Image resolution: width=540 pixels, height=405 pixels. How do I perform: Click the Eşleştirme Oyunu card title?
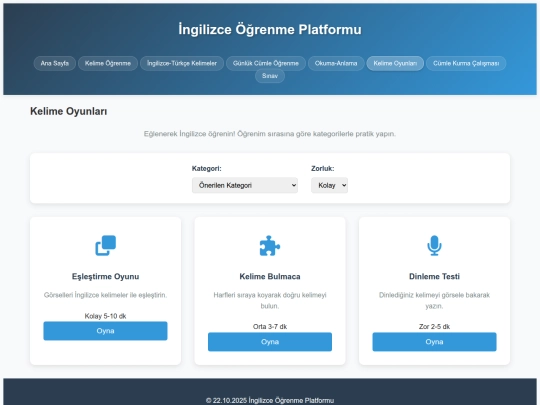point(105,277)
